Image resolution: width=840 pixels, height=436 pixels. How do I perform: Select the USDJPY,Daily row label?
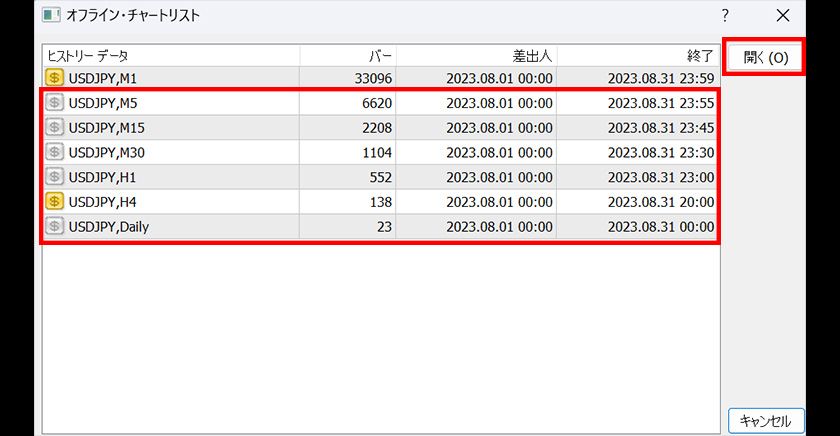coord(109,227)
